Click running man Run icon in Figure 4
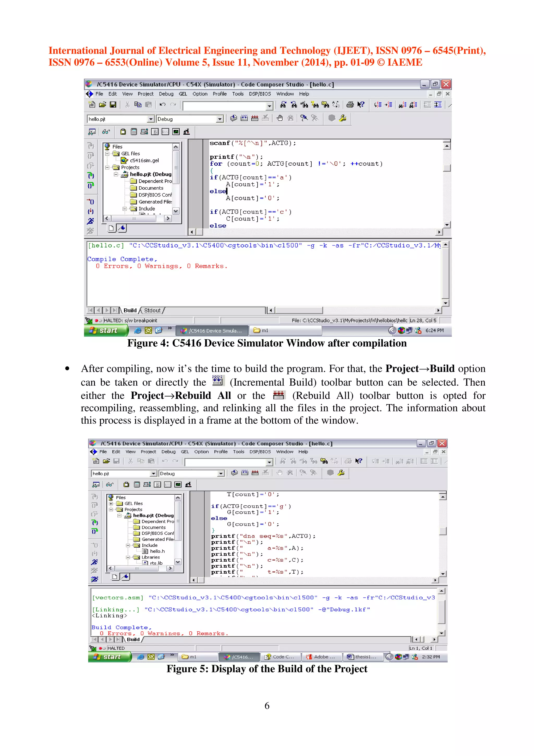534x756 pixels. click(x=90, y=221)
